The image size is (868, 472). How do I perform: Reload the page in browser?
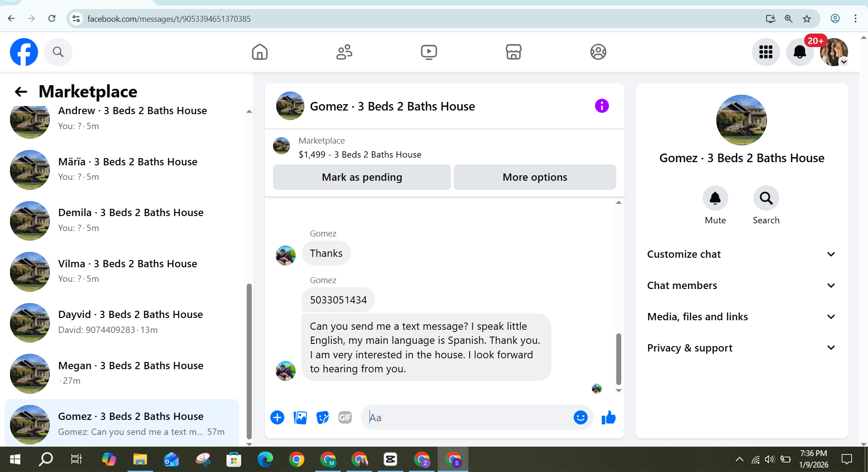pyautogui.click(x=52, y=19)
